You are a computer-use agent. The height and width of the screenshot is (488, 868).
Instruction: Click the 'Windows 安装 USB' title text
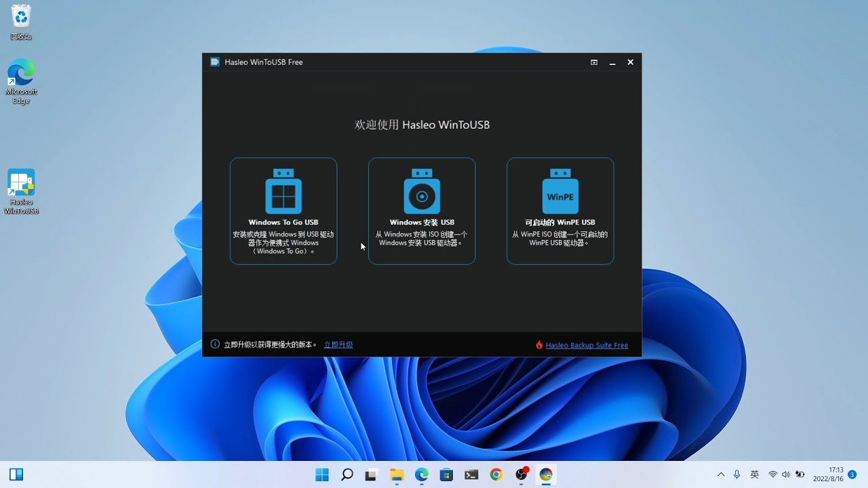click(x=422, y=222)
